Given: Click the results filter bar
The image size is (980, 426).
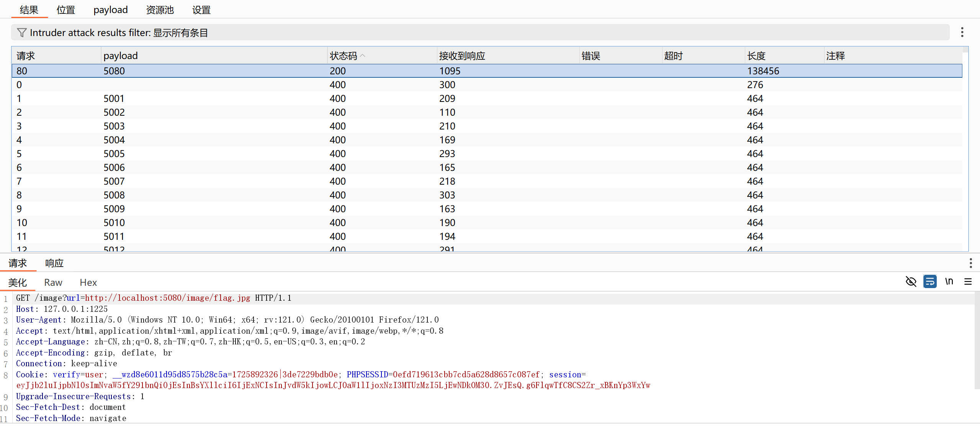Looking at the screenshot, I should coord(479,33).
